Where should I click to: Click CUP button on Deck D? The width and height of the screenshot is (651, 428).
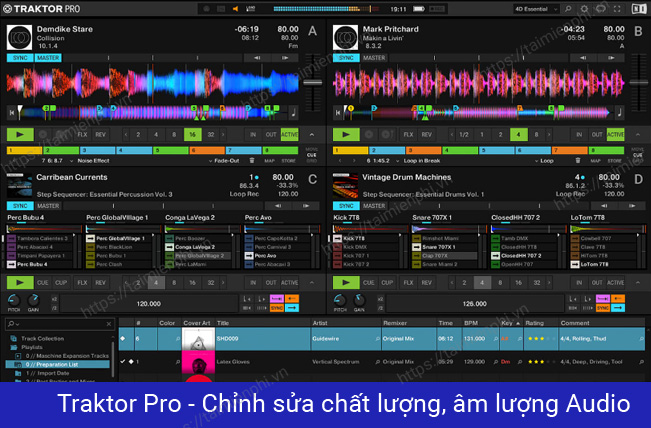tap(387, 283)
